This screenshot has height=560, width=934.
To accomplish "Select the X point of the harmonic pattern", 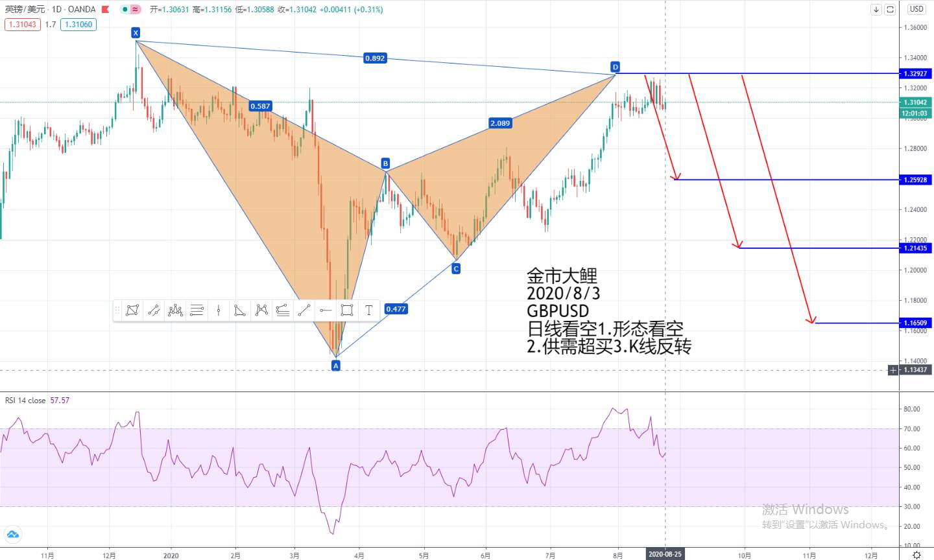I will coord(136,33).
